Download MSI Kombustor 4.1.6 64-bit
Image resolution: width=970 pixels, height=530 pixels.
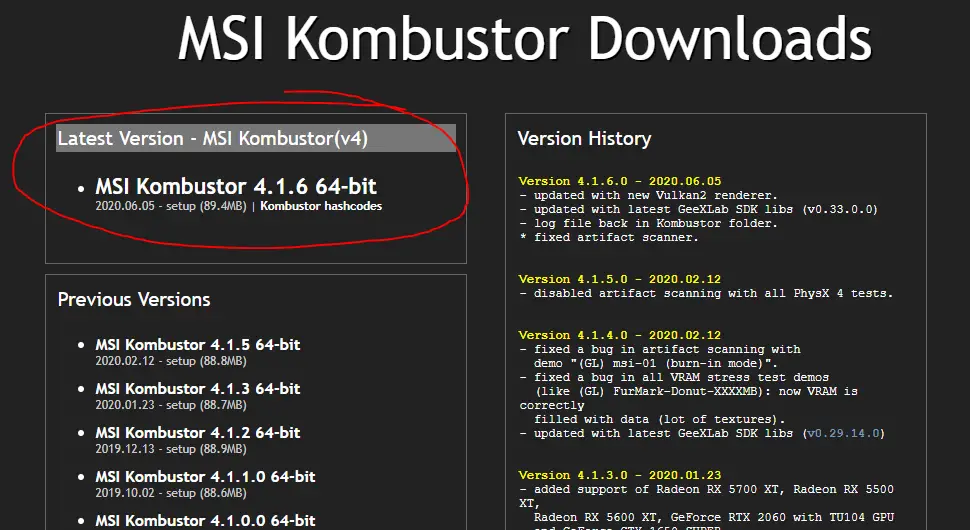(x=236, y=186)
